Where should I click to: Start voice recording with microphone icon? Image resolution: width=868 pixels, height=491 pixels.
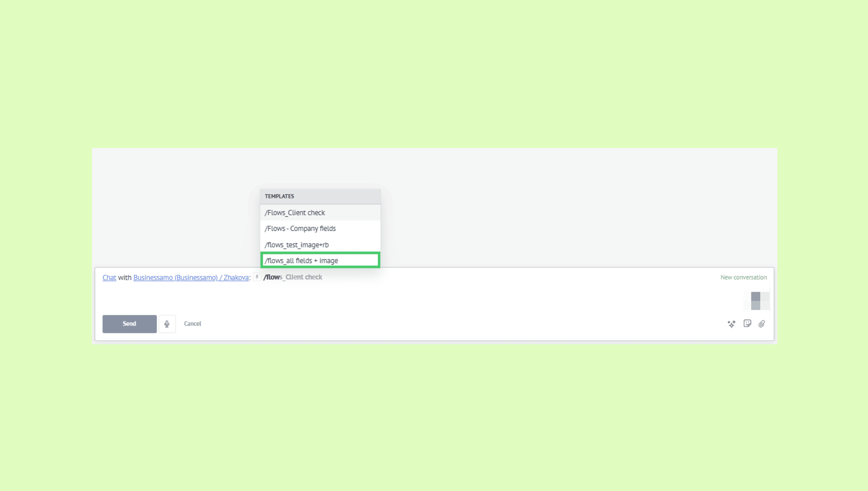point(167,324)
